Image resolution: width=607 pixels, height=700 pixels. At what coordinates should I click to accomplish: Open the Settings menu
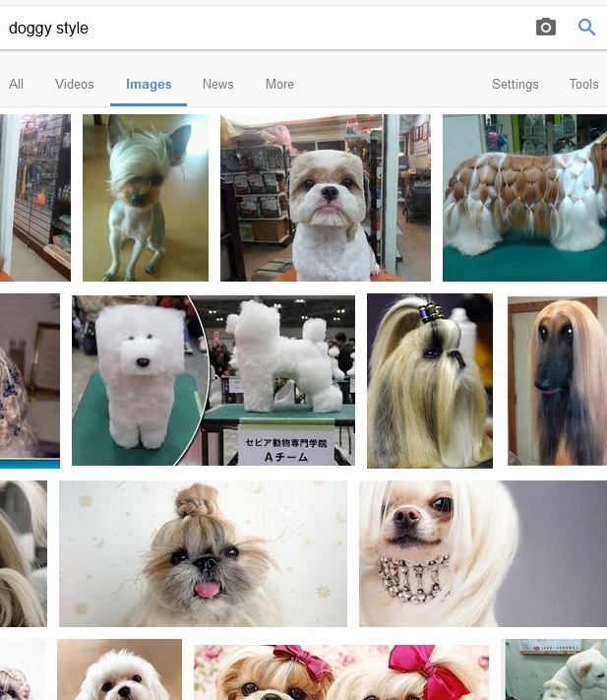(516, 84)
